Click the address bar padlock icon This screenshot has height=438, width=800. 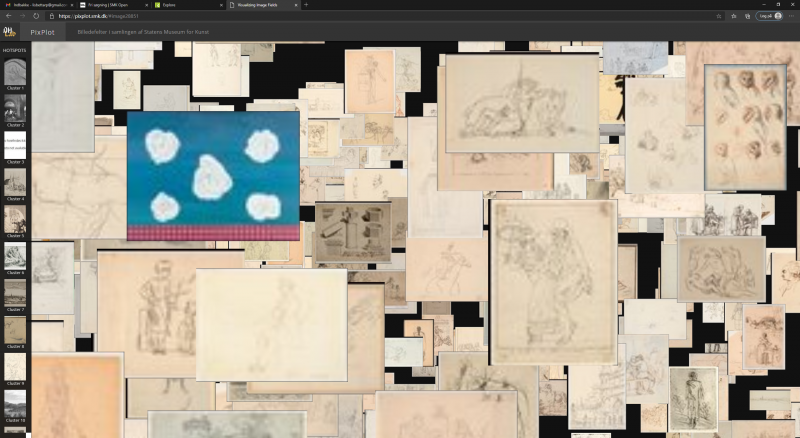tap(52, 16)
